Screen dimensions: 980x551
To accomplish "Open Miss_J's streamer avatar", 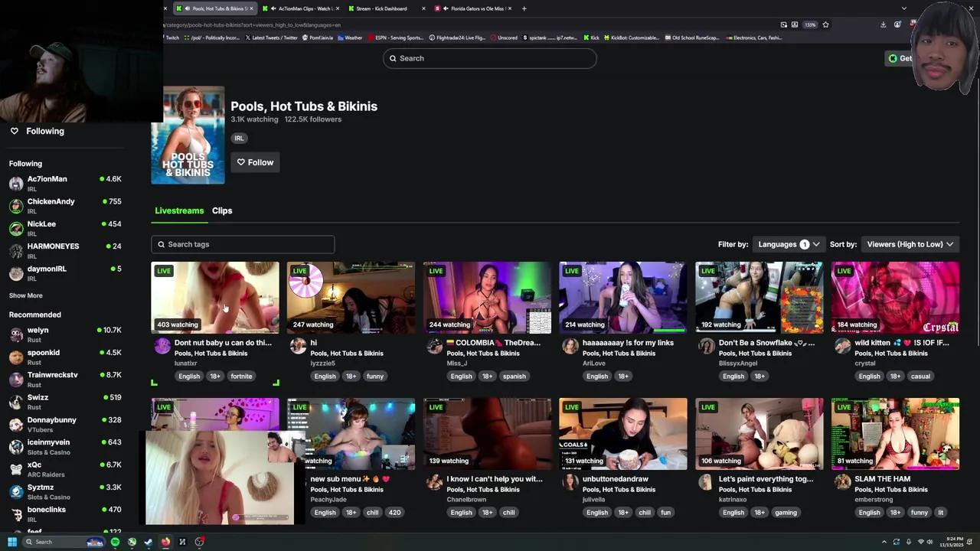I will pos(434,347).
